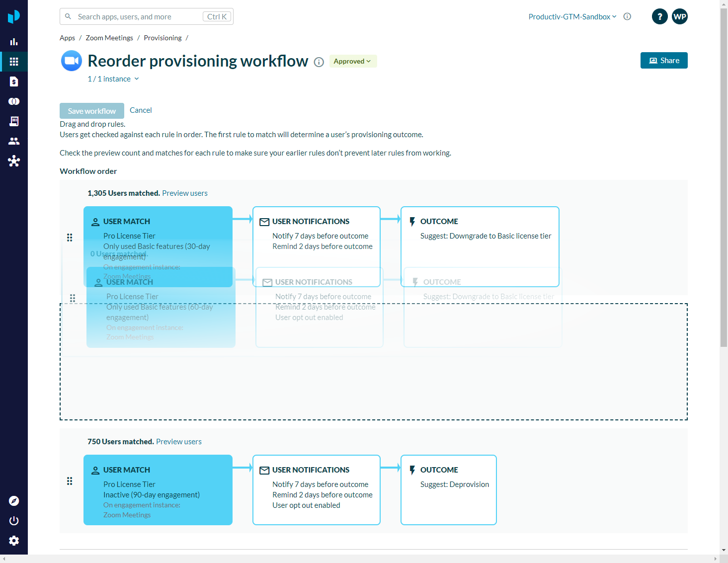Open the dollar document spend sidebar icon

14,81
